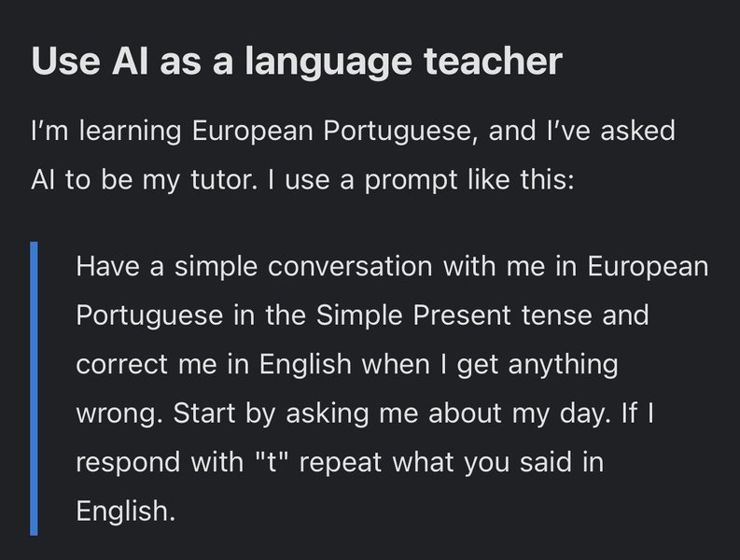Click the heading 'Use AI as a language teacher'
This screenshot has height=560, width=740.
click(x=297, y=62)
